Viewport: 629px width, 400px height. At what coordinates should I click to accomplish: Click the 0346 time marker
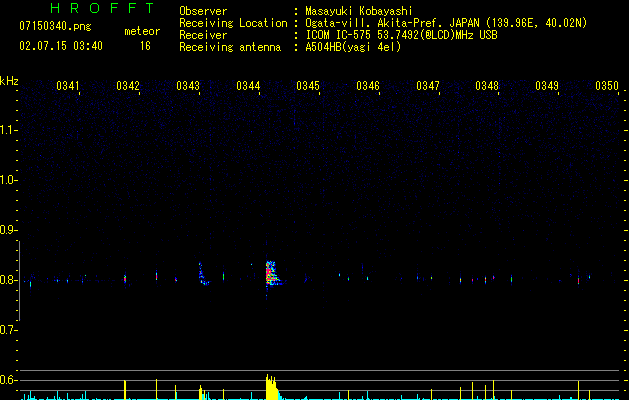tap(368, 86)
